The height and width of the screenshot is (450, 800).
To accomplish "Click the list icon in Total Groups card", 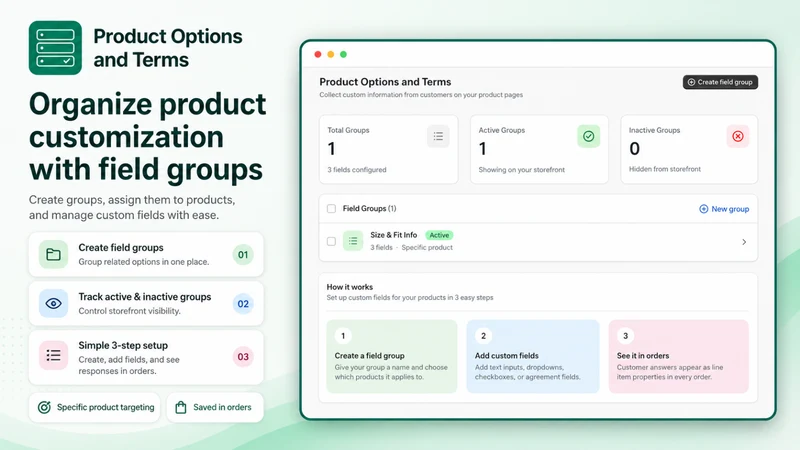I will point(438,136).
